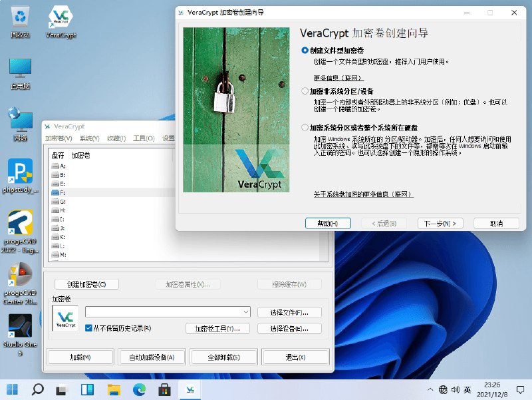Select the Studio One 5 desktop shortcut
This screenshot has width=532, height=400.
coord(21,335)
